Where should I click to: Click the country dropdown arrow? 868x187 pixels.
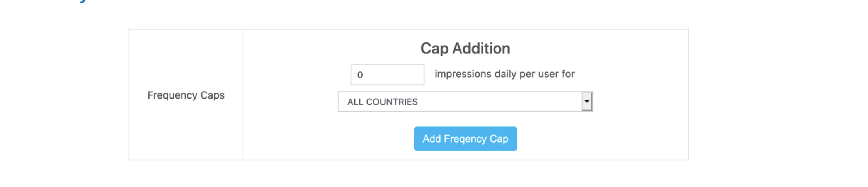coord(587,102)
